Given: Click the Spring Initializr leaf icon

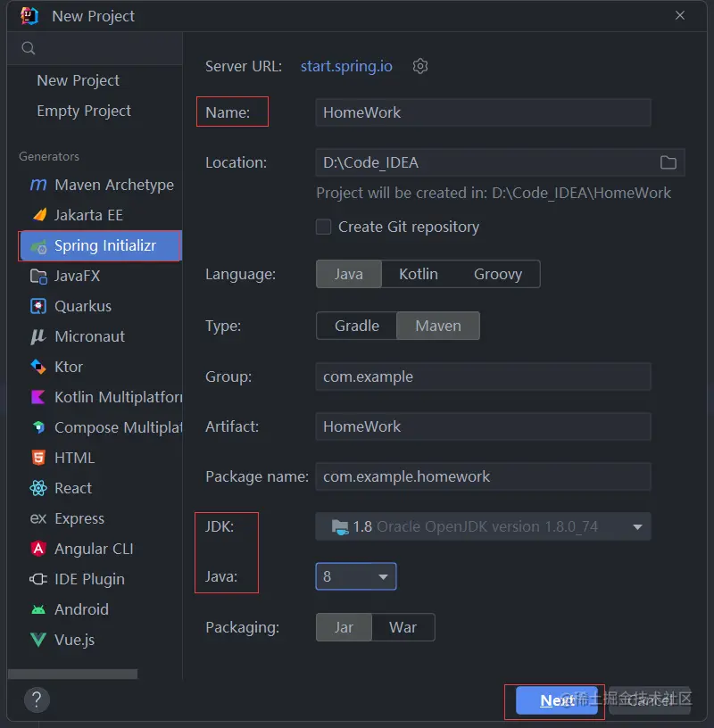Looking at the screenshot, I should pyautogui.click(x=39, y=246).
